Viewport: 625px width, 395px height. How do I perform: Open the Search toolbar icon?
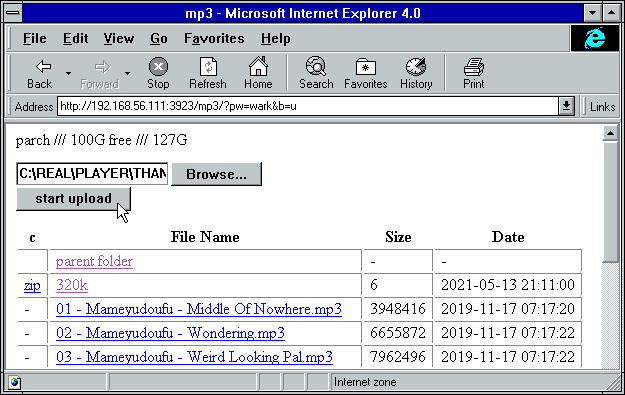pos(316,66)
